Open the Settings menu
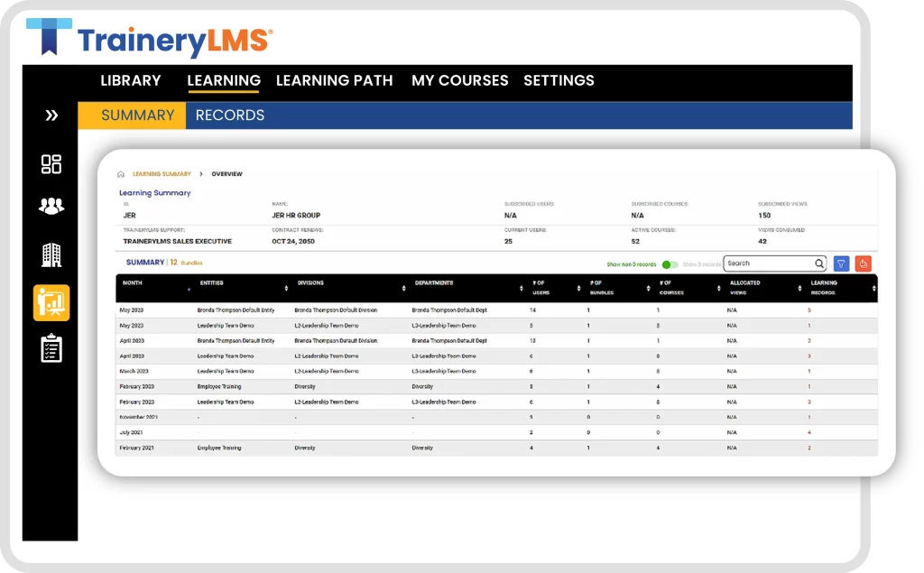The height and width of the screenshot is (573, 924). pyautogui.click(x=559, y=80)
